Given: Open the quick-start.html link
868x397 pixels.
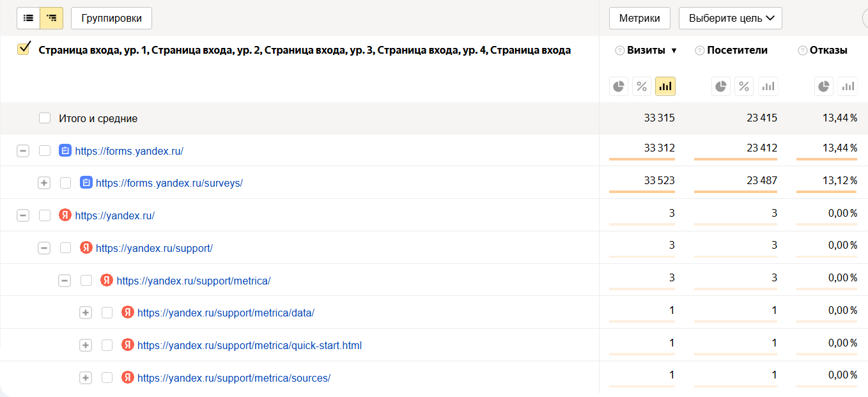Looking at the screenshot, I should (x=249, y=345).
